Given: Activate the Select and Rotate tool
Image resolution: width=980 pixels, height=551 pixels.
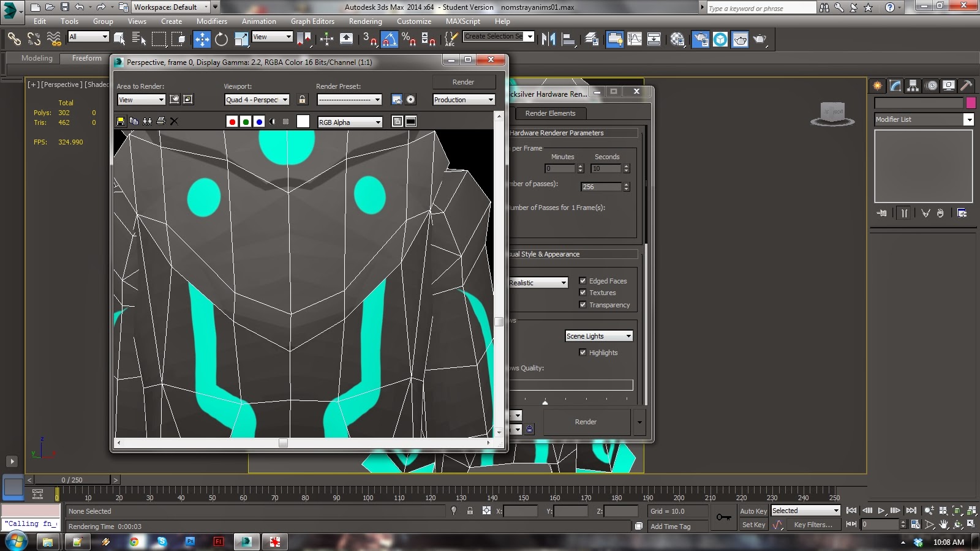Looking at the screenshot, I should 221,39.
